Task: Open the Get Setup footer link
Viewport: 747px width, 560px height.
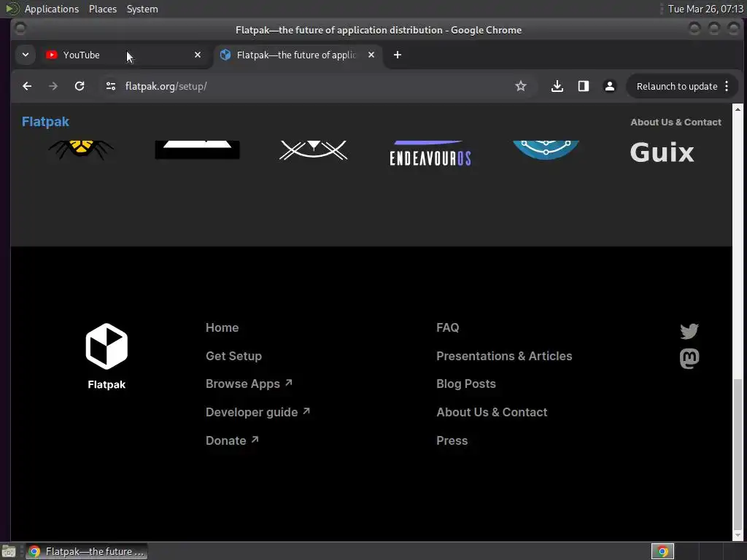Action: coord(233,356)
